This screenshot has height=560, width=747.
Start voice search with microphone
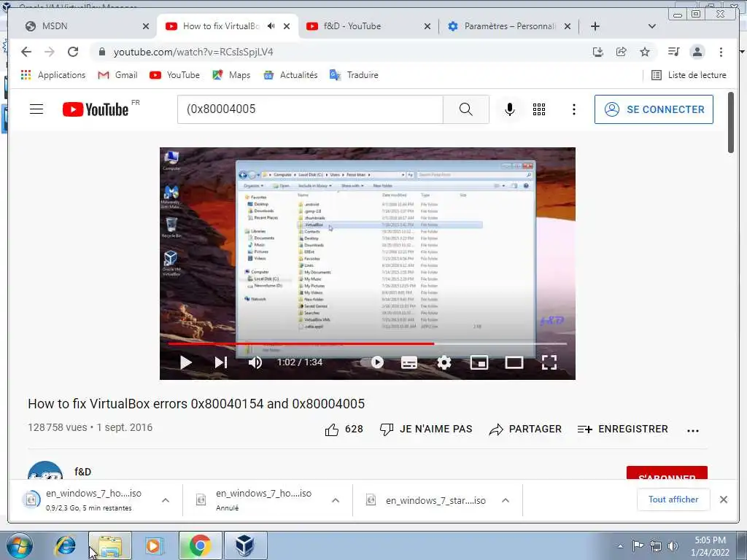pos(509,109)
